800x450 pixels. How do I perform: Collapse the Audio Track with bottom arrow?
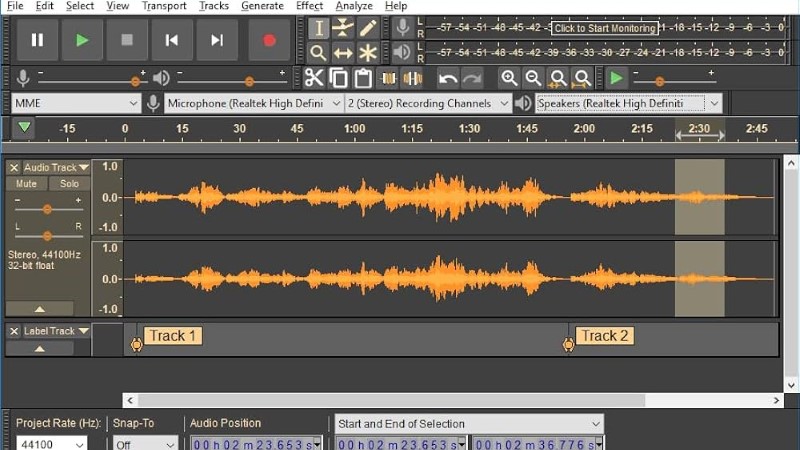40,309
